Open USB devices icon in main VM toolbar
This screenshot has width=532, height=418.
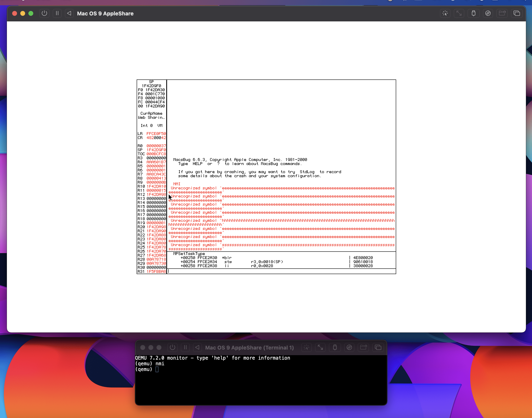pos(474,13)
